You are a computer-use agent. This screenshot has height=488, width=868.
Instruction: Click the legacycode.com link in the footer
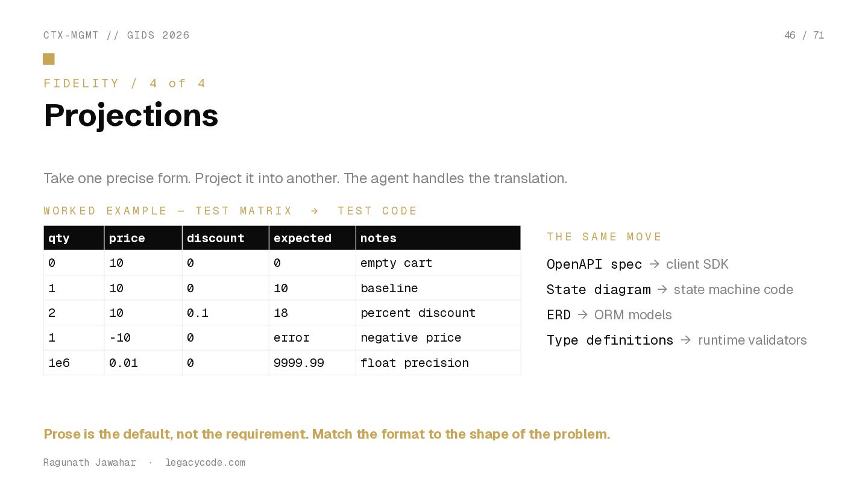tap(205, 463)
